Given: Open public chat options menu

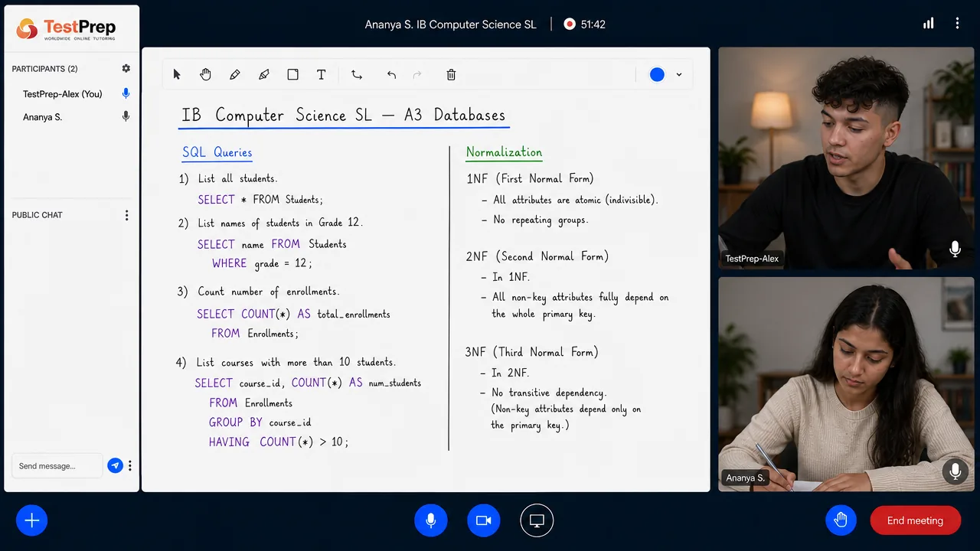Looking at the screenshot, I should [x=127, y=215].
